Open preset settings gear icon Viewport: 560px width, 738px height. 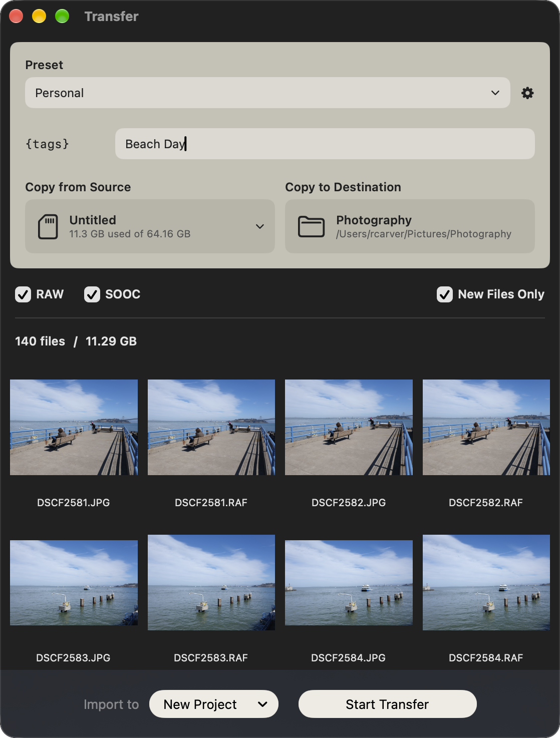tap(527, 93)
